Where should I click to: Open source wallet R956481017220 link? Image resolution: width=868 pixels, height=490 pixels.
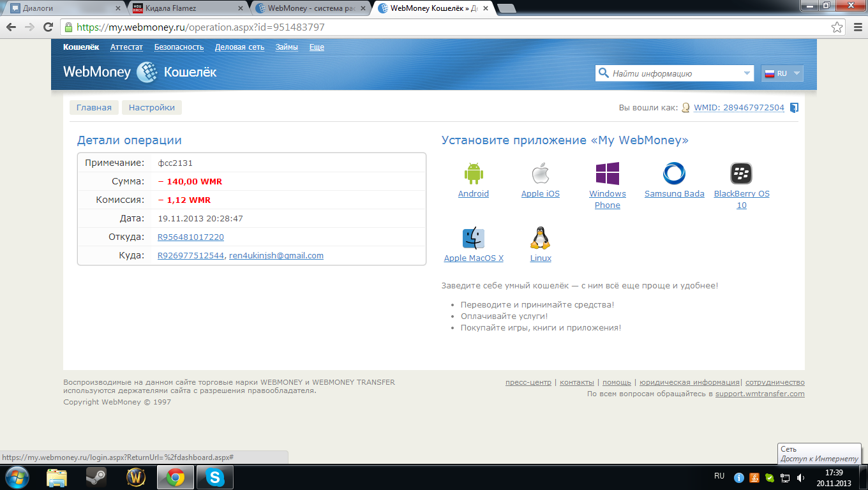pyautogui.click(x=191, y=237)
